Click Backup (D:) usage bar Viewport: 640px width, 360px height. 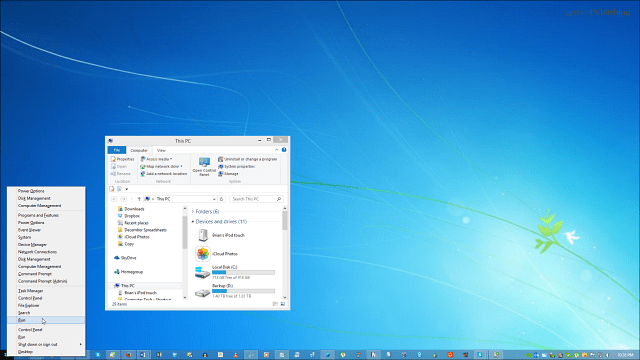pyautogui.click(x=243, y=291)
